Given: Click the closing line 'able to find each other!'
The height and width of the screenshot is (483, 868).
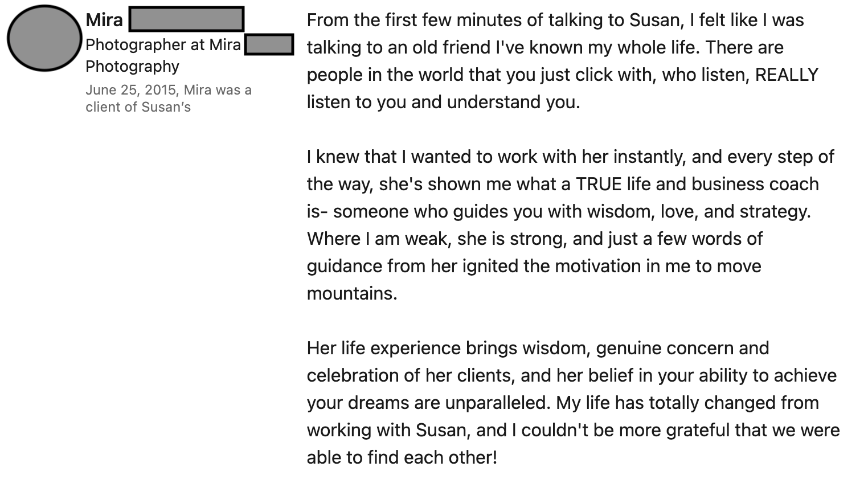Looking at the screenshot, I should [x=402, y=457].
